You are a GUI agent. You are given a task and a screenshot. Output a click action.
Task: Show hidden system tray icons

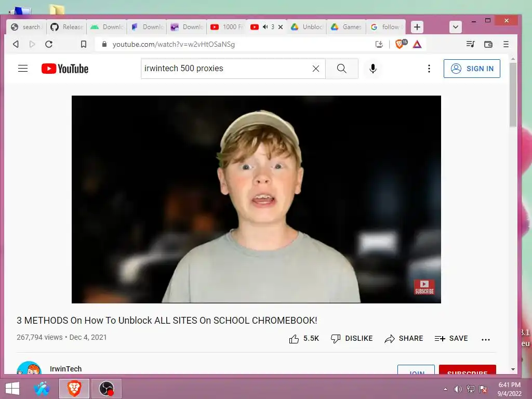445,389
